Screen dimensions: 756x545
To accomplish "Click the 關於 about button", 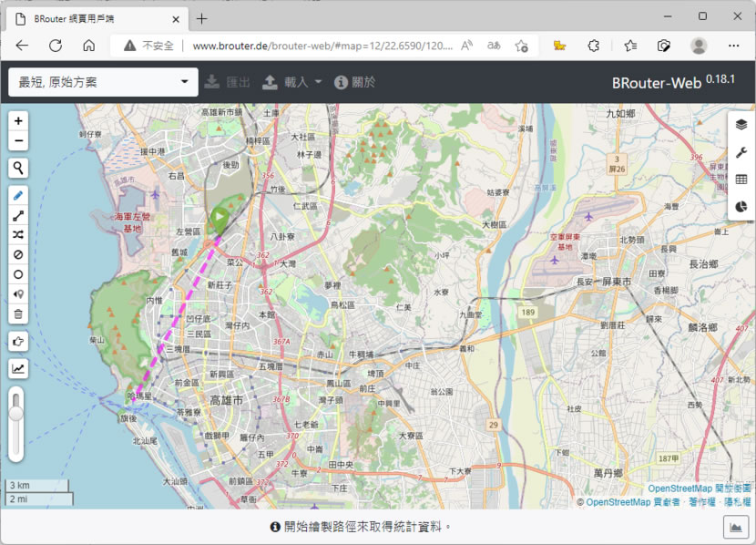I will (x=355, y=82).
